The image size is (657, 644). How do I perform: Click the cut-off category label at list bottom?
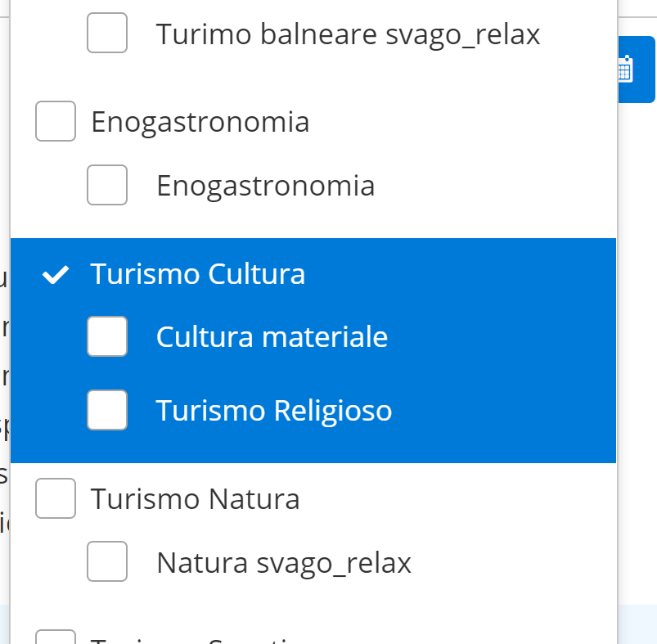click(196, 639)
